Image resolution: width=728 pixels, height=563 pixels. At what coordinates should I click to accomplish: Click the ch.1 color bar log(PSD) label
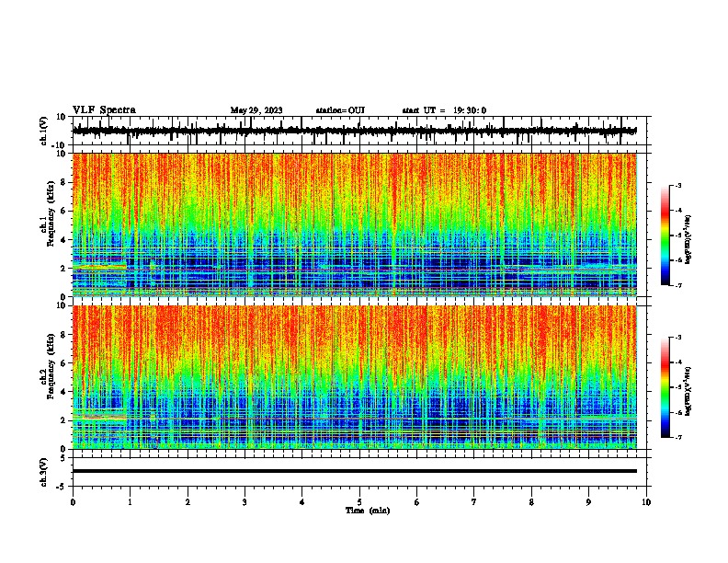click(x=688, y=240)
